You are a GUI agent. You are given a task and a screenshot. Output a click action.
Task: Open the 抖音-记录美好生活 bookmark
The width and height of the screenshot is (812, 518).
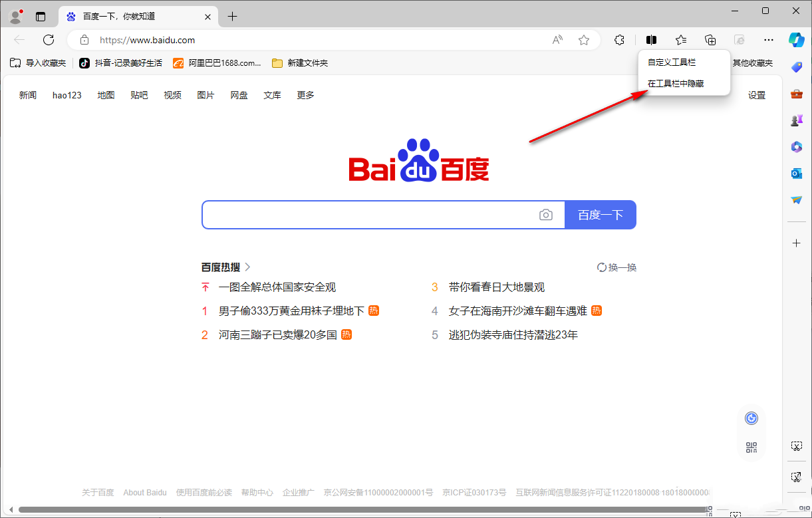pyautogui.click(x=121, y=63)
